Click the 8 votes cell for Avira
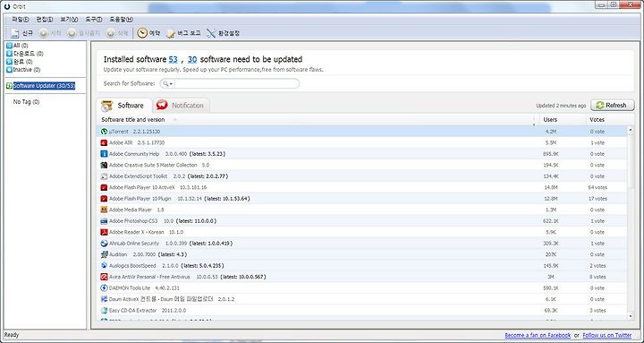The image size is (644, 343). 597,277
